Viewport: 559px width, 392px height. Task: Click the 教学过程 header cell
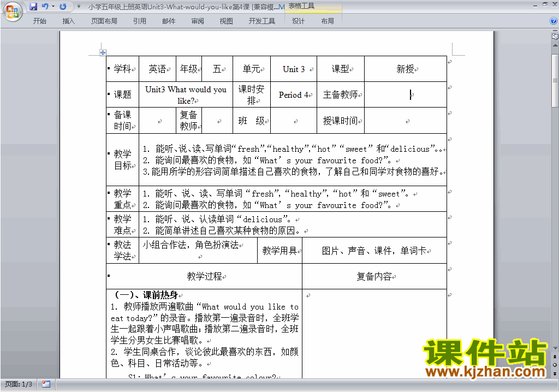pos(204,276)
